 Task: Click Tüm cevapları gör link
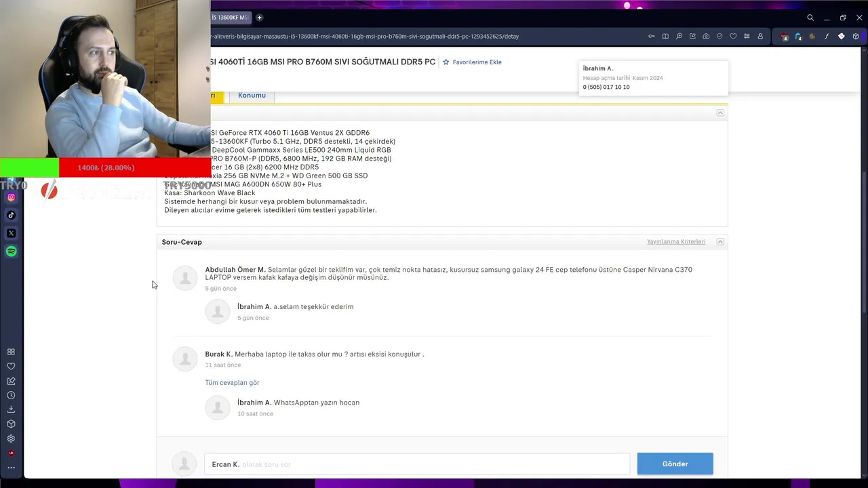tap(232, 382)
